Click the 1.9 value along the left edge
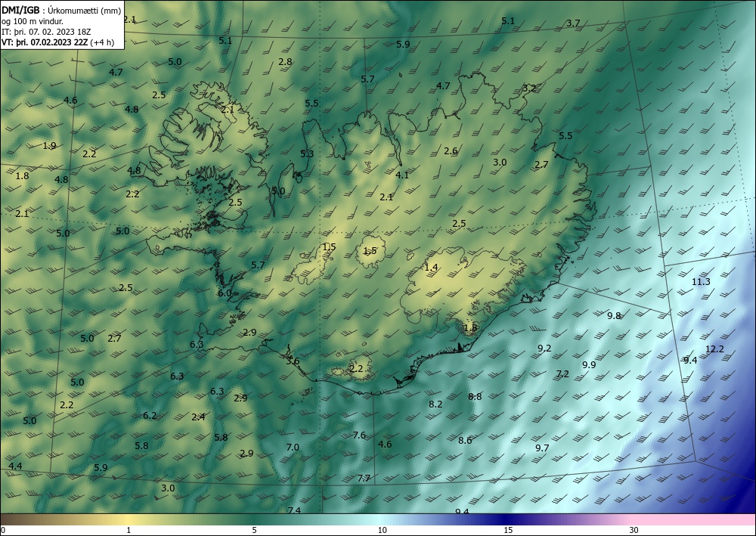Viewport: 756px width, 536px height. pos(49,146)
